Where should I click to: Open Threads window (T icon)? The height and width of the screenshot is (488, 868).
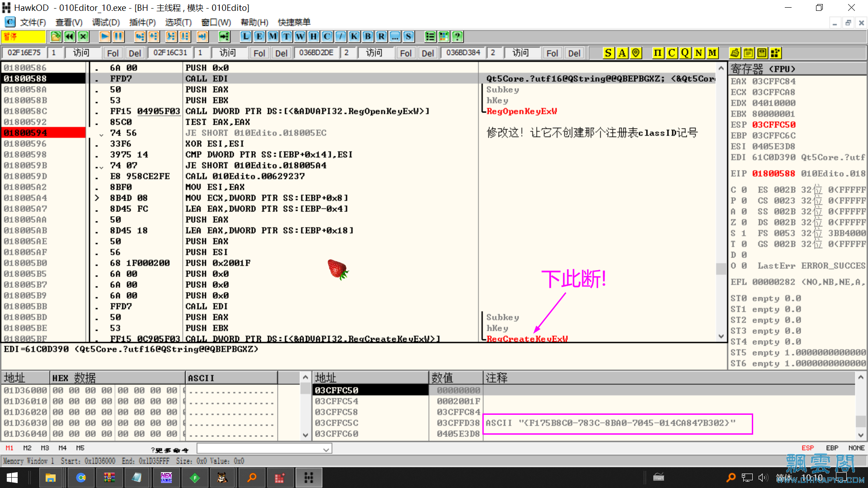pyautogui.click(x=286, y=37)
